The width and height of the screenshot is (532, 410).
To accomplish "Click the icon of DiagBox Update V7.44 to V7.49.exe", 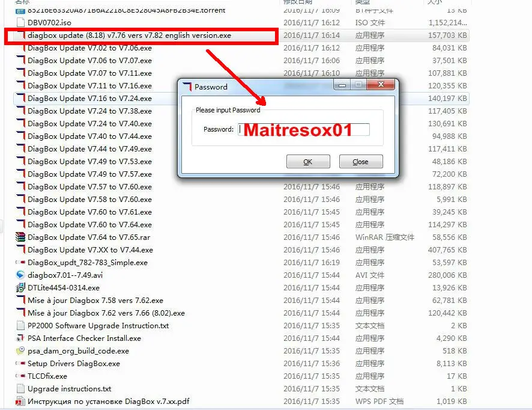I will (20, 148).
